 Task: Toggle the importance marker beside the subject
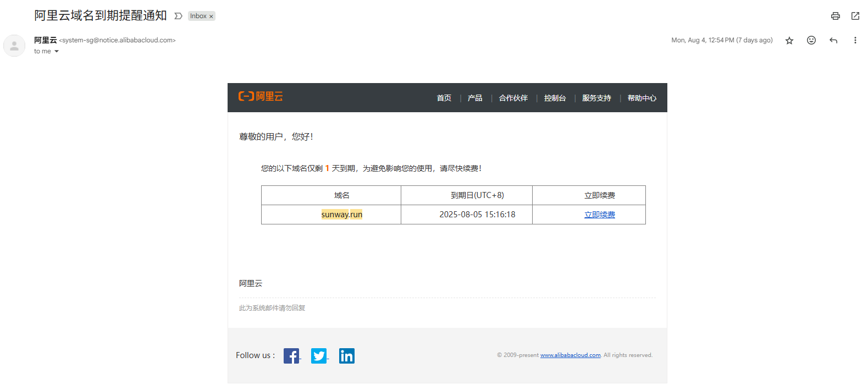(x=178, y=16)
